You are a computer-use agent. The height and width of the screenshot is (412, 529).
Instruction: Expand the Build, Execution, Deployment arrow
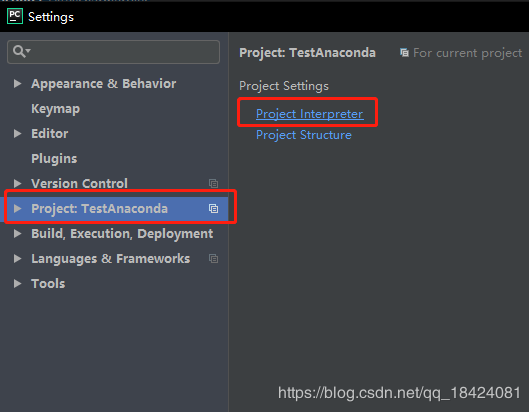pyautogui.click(x=18, y=234)
